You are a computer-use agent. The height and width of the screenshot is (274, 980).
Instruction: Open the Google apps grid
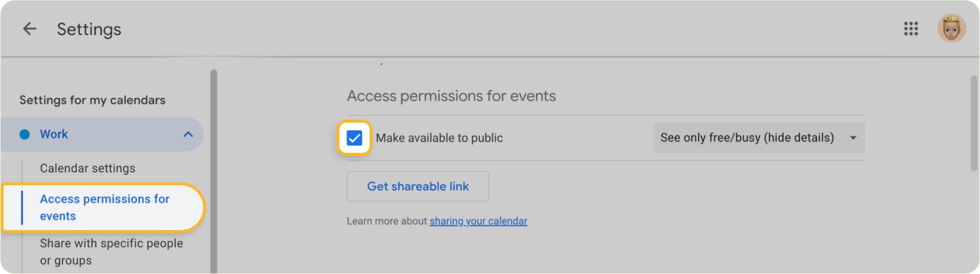(x=911, y=29)
